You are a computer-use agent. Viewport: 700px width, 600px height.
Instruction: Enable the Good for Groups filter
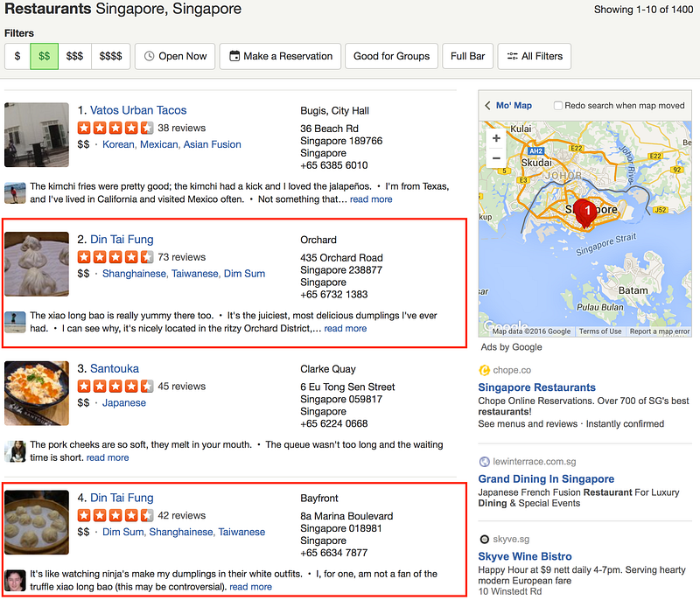(391, 56)
